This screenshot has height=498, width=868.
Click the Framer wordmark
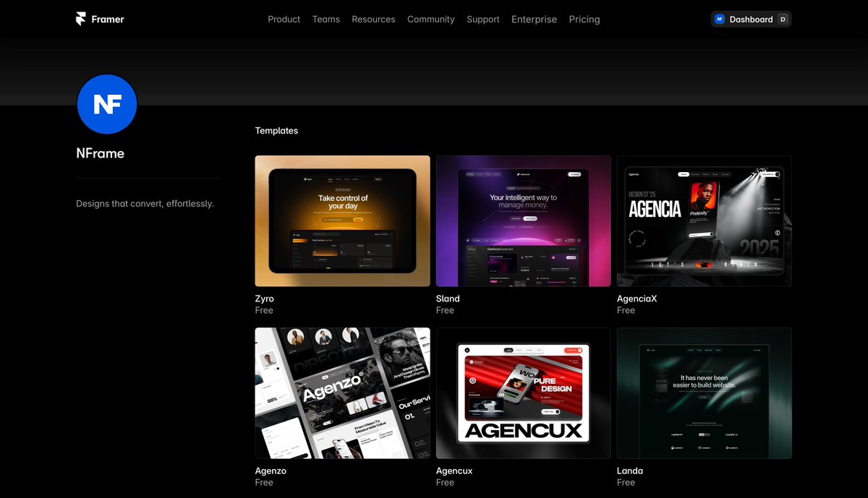tap(108, 20)
